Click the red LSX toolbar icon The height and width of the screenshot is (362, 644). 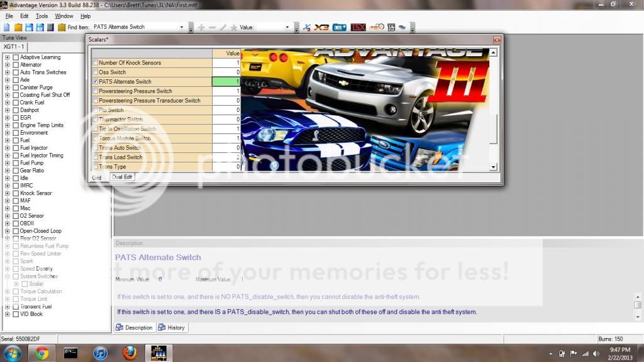[358, 28]
